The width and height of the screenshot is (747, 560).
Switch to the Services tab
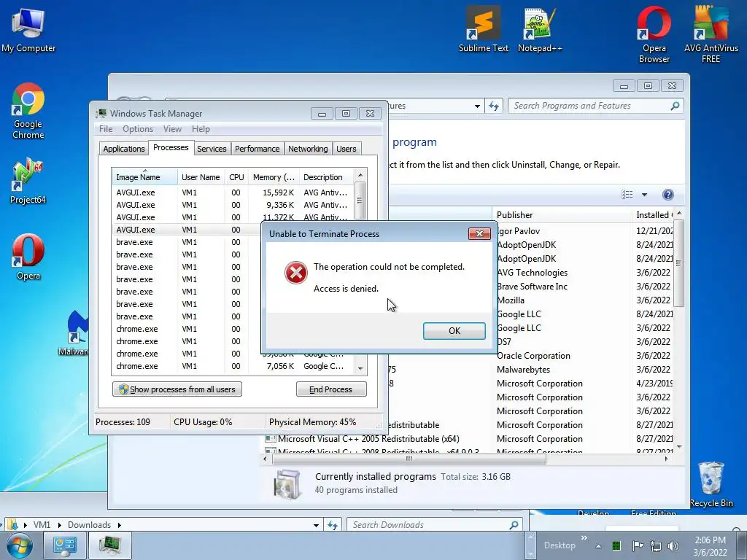point(212,149)
